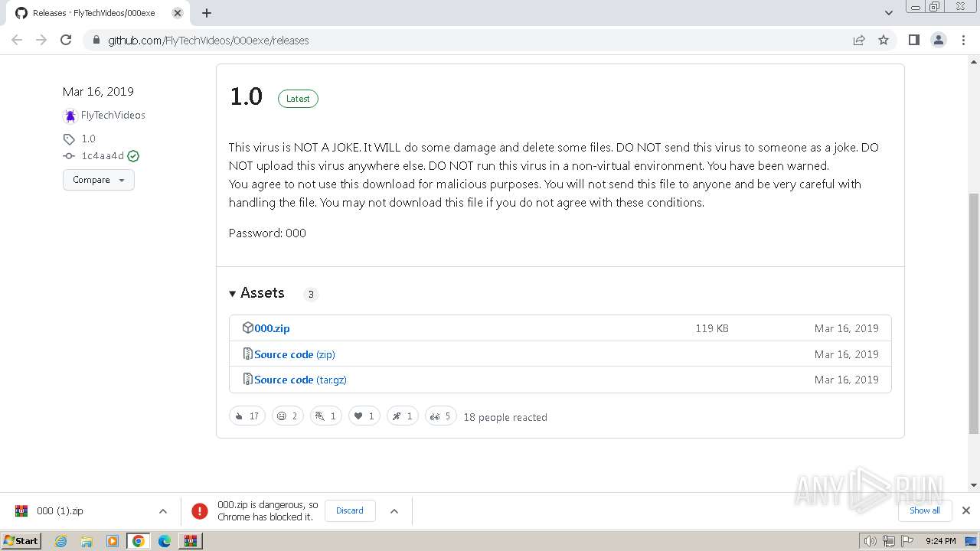Viewport: 980px width, 551px height.
Task: Click the Latest badge
Action: click(298, 99)
